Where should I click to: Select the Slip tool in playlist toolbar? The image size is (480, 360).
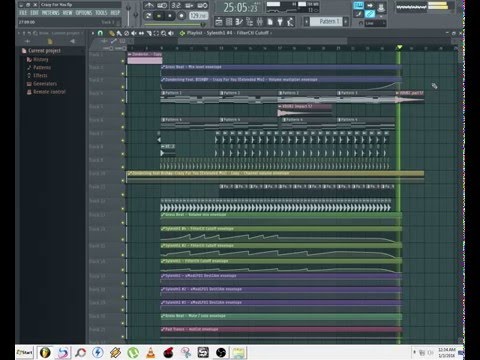click(141, 33)
